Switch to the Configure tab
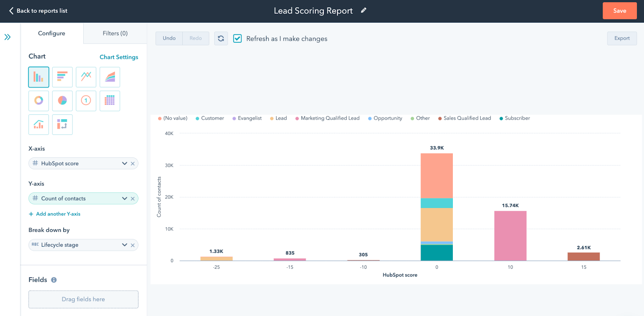Image resolution: width=644 pixels, height=316 pixels. click(52, 33)
